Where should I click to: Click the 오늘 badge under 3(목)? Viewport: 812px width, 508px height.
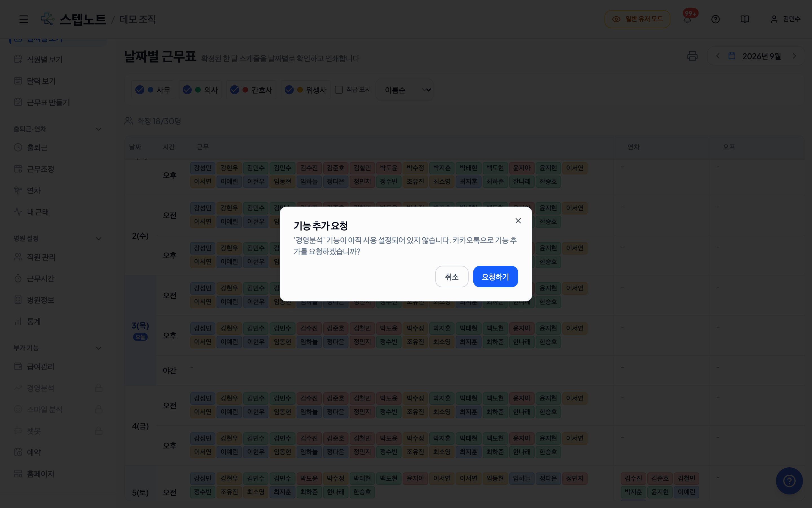(x=140, y=337)
